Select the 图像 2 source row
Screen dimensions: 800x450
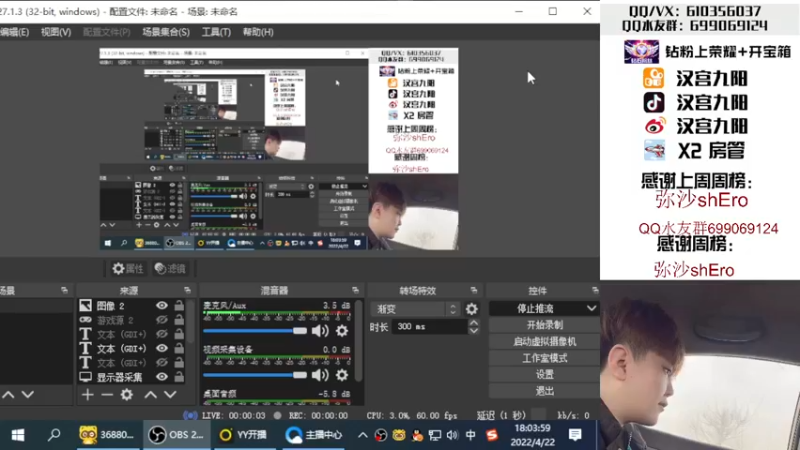131,305
